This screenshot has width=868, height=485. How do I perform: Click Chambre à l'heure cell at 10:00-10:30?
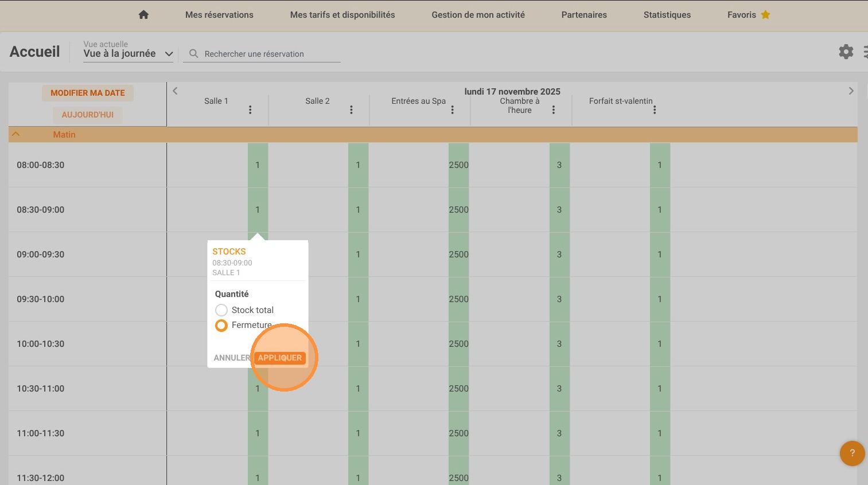(559, 344)
